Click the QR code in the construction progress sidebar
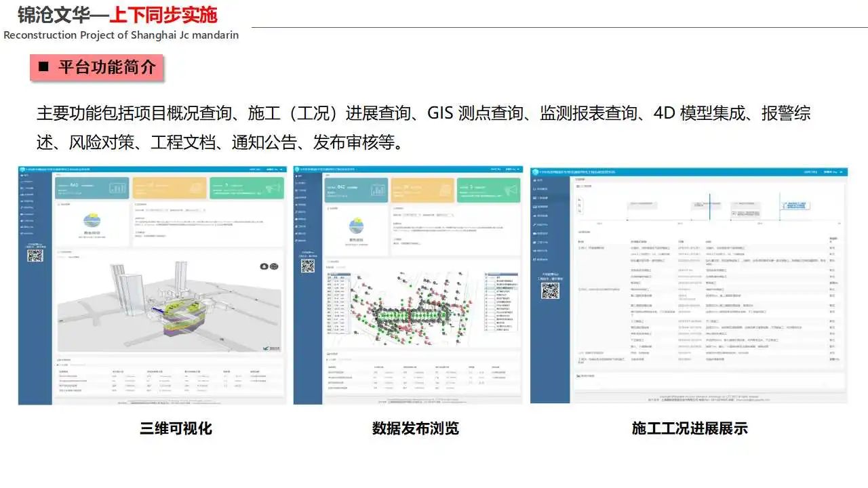 point(549,291)
